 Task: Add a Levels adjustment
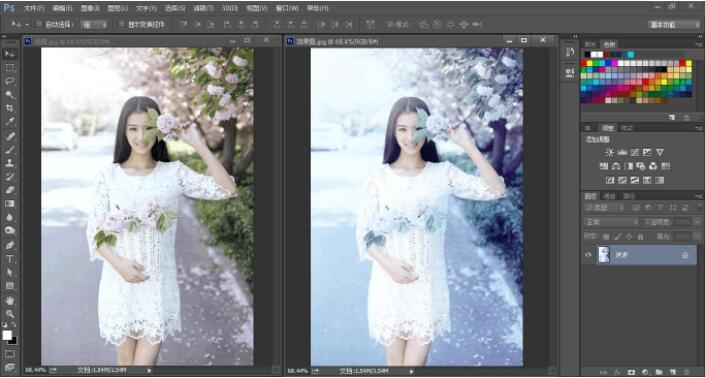[x=622, y=152]
